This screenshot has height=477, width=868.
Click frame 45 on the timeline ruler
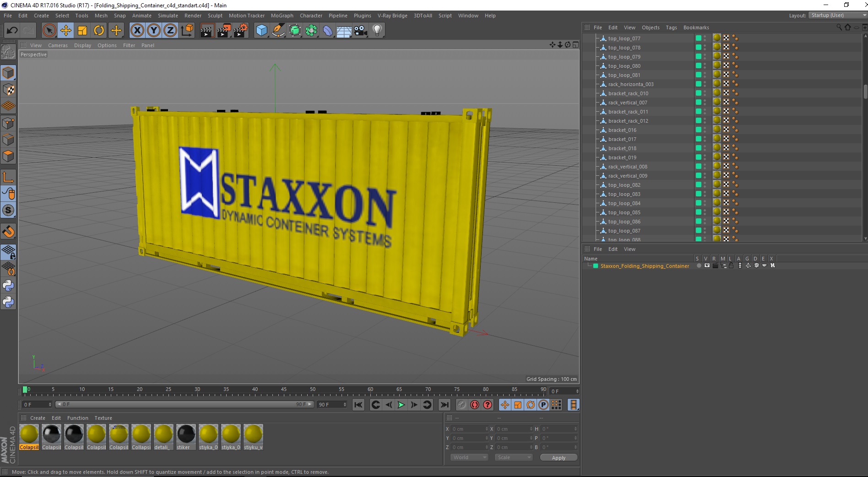click(x=284, y=390)
